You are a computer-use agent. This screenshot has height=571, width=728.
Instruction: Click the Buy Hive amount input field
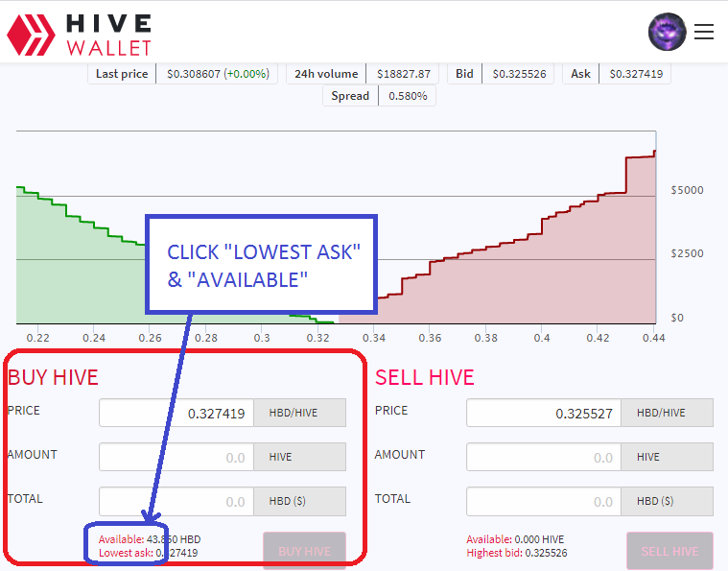pyautogui.click(x=176, y=457)
